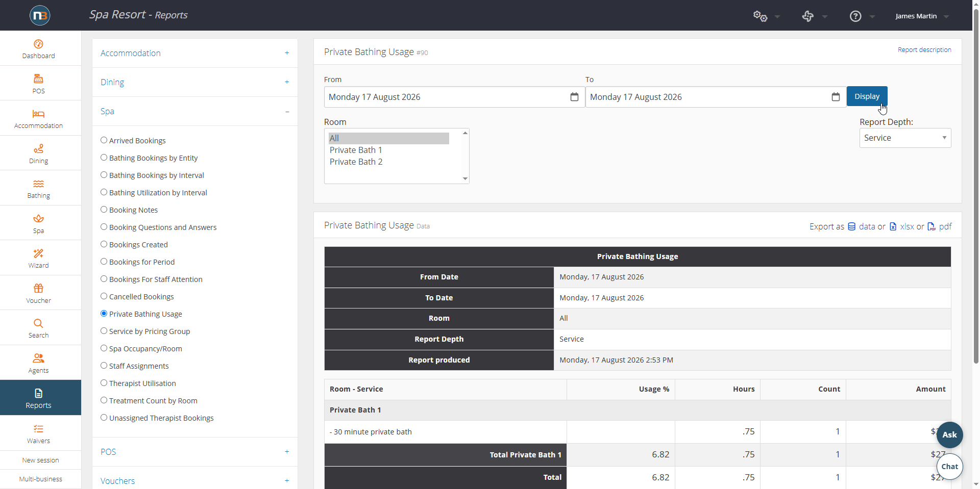Open the Report Depth dropdown
Image resolution: width=980 pixels, height=489 pixels.
[905, 138]
